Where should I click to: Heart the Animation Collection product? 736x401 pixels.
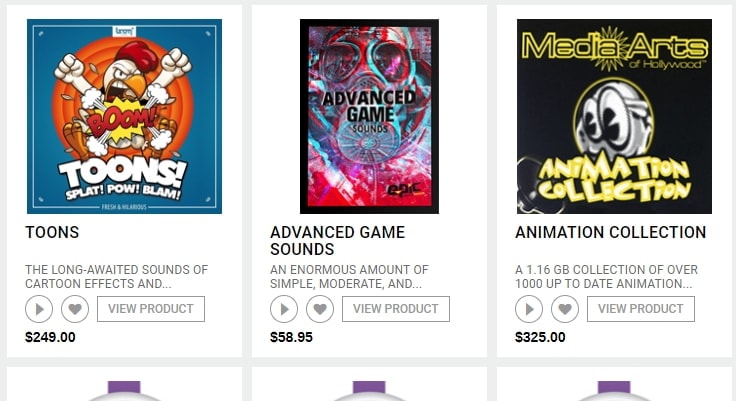565,309
